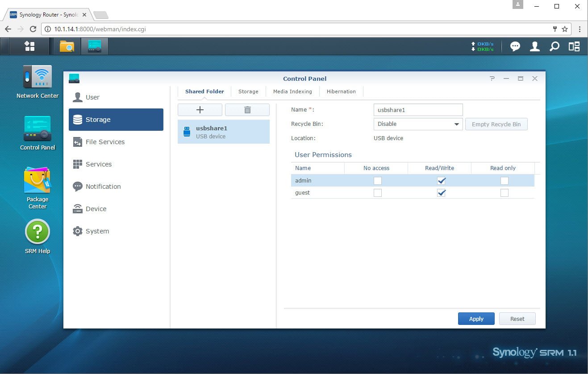Screen dimensions: 588x374
Task: Select the usbshare1 shared folder
Action: click(x=224, y=132)
